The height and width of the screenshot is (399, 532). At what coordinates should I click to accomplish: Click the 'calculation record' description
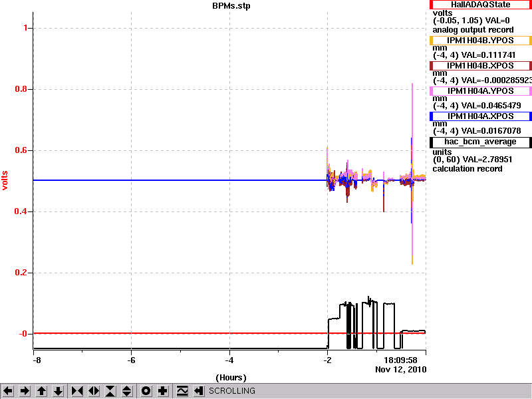pos(467,169)
